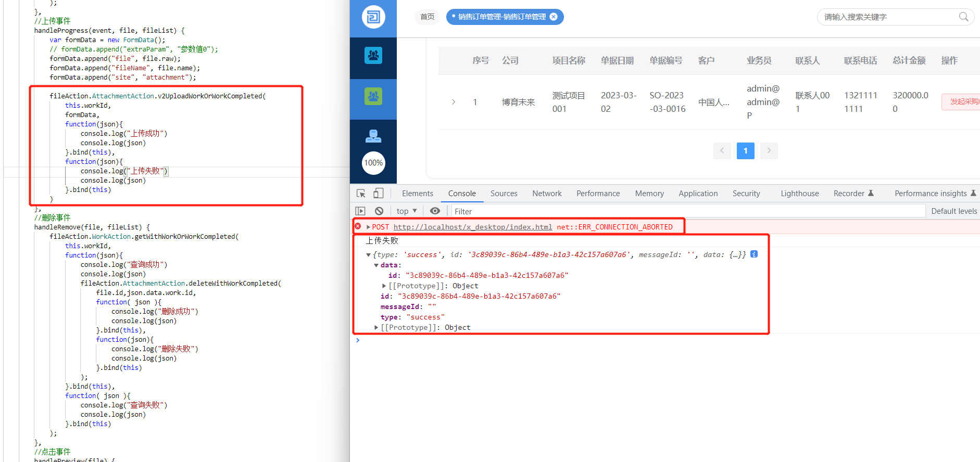Click the 320000.00 total amount cell
The image size is (980, 462).
pyautogui.click(x=911, y=102)
